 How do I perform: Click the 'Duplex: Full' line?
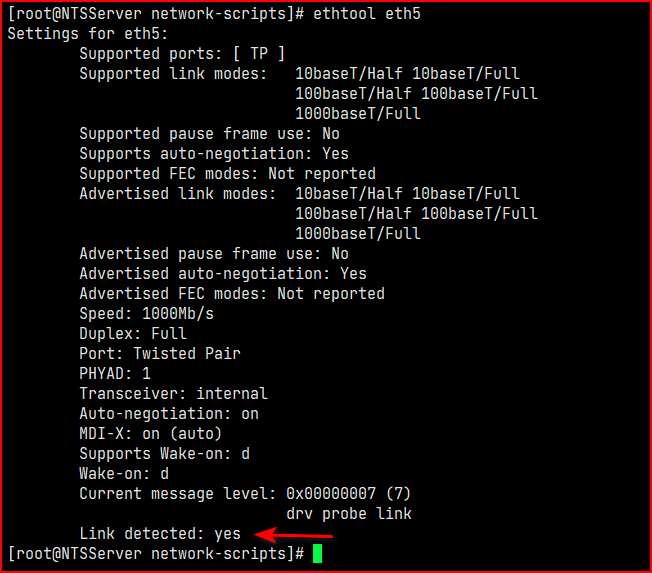coord(133,333)
